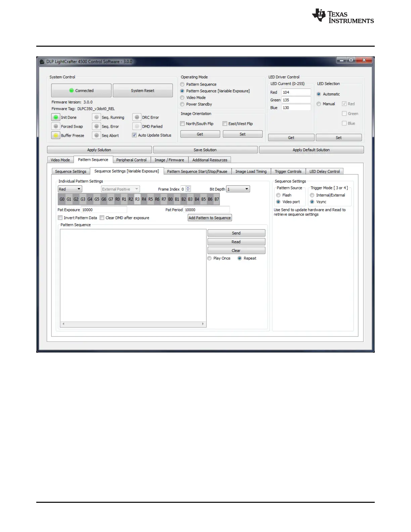This screenshot has height=532, width=411.
Task: Click Set in LED Driver Control
Action: (x=339, y=138)
